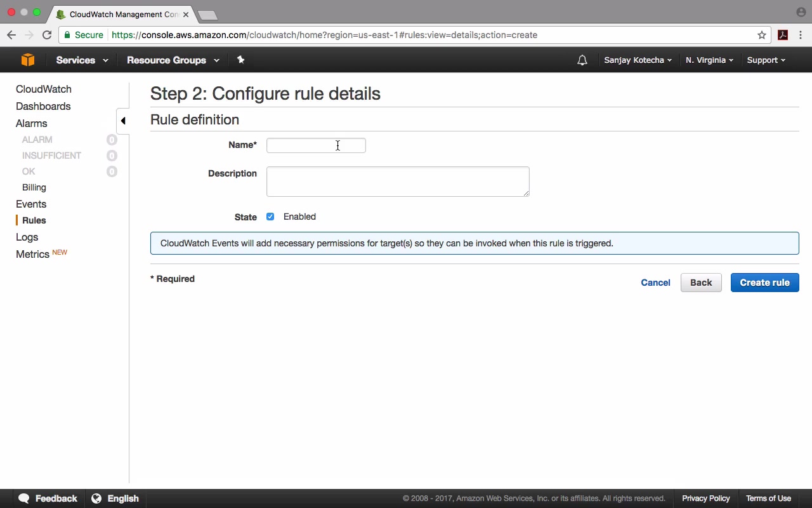Click the permissions info banner text
The width and height of the screenshot is (812, 508).
coord(387,243)
